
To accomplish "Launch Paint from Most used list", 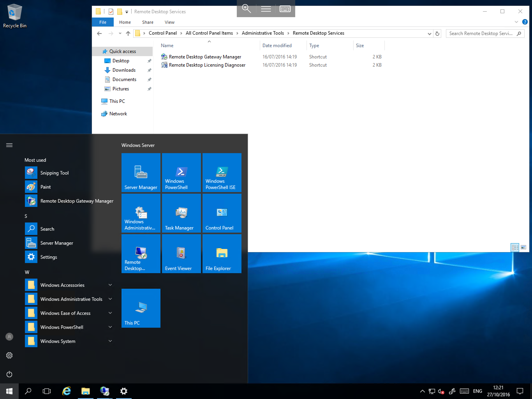I will pyautogui.click(x=70, y=187).
